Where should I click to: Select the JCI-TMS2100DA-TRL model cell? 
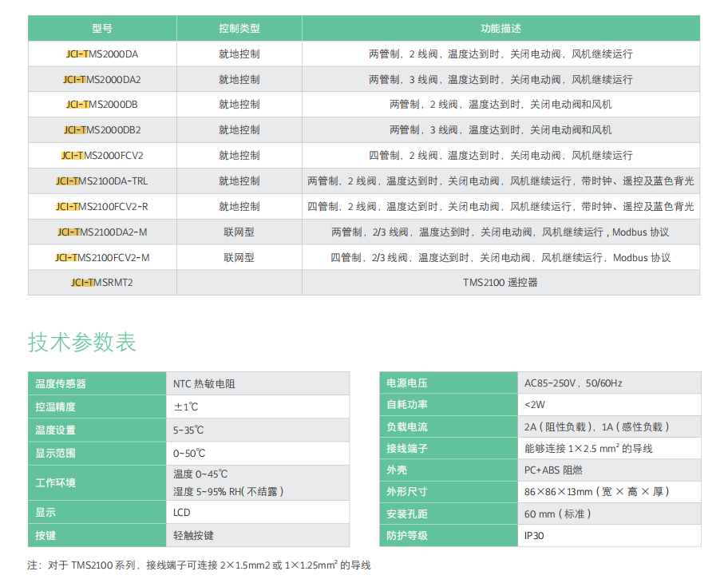click(x=102, y=180)
